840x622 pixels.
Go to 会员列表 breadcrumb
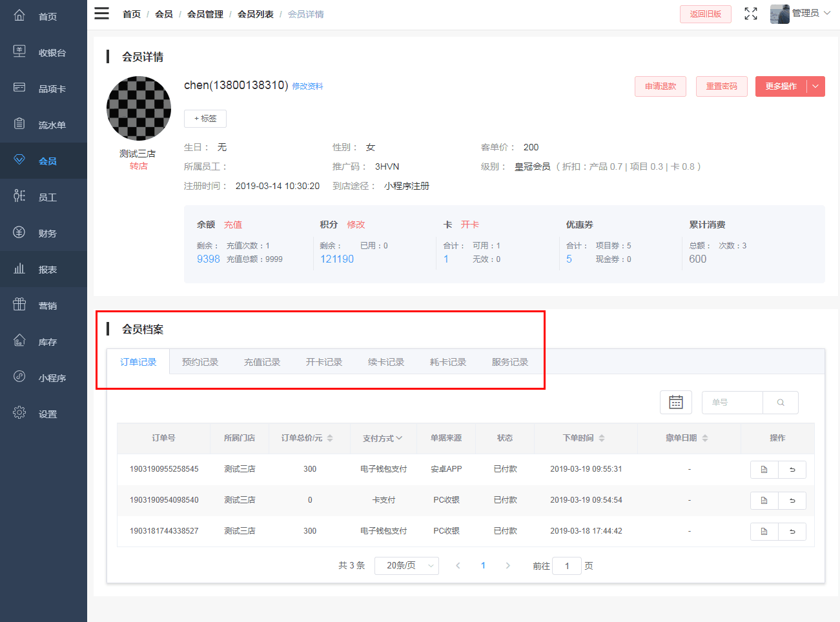pyautogui.click(x=256, y=14)
